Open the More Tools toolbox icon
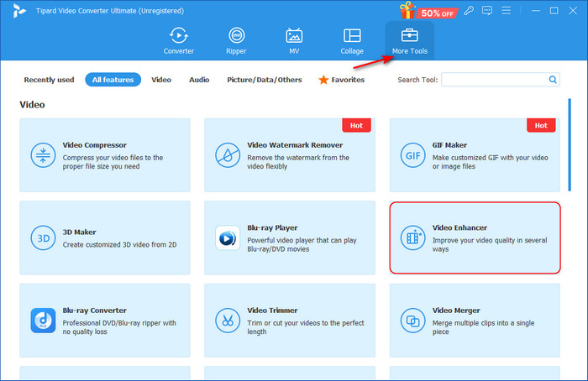The image size is (588, 381). click(410, 35)
